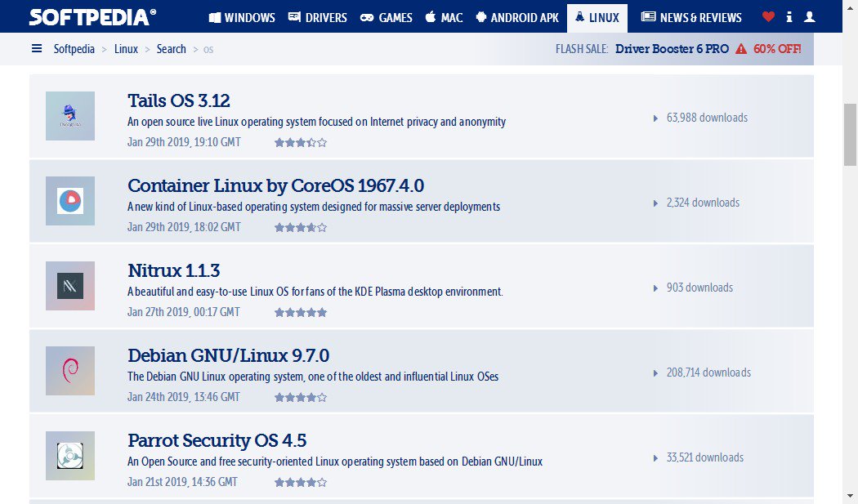Click arrow beside 208,714 downloads

[x=655, y=372]
